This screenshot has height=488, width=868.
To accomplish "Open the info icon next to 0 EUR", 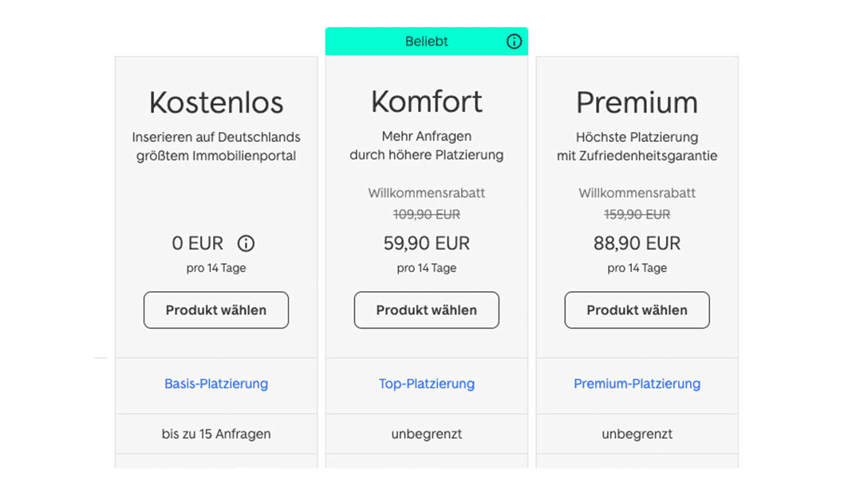I will click(x=246, y=243).
